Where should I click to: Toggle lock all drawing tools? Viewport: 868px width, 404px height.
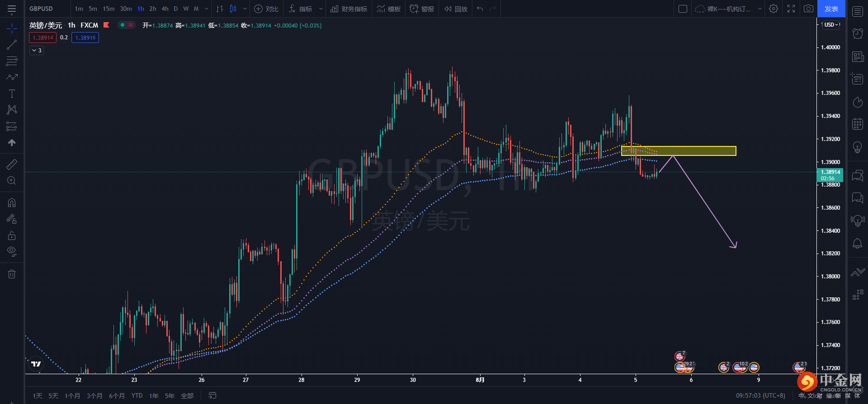point(12,235)
